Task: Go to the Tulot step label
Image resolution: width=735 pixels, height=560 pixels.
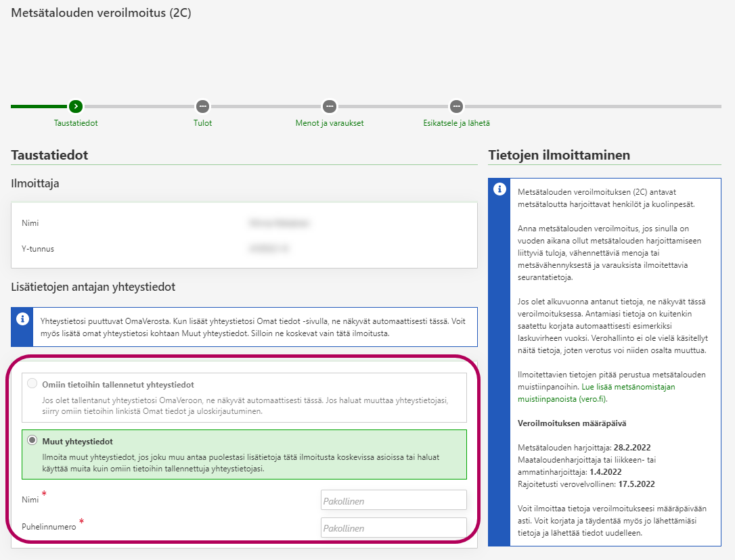Action: [202, 123]
